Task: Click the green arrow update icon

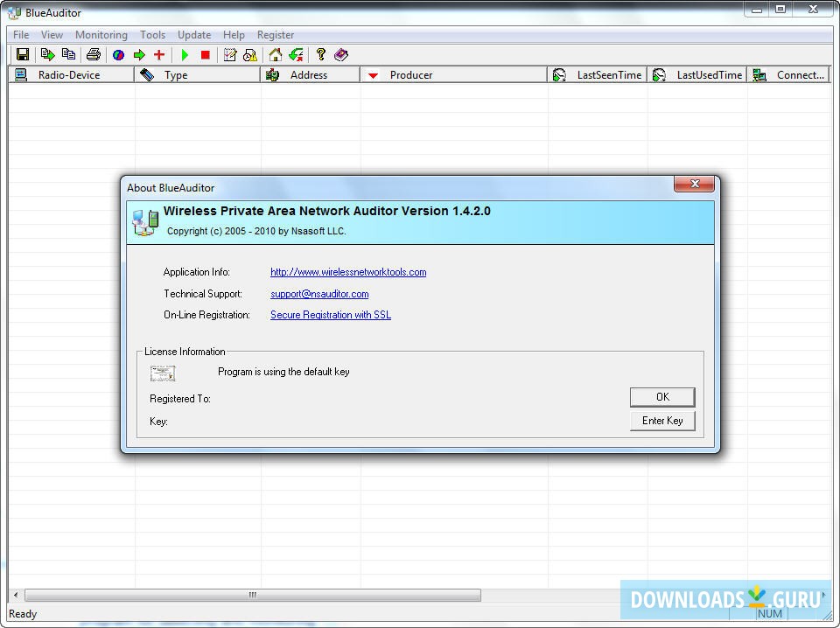Action: click(x=296, y=54)
